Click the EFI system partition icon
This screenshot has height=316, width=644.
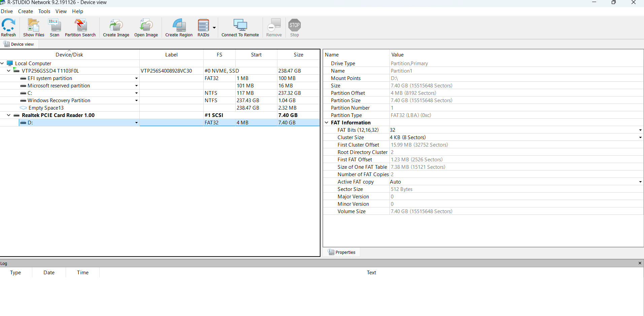tap(23, 78)
